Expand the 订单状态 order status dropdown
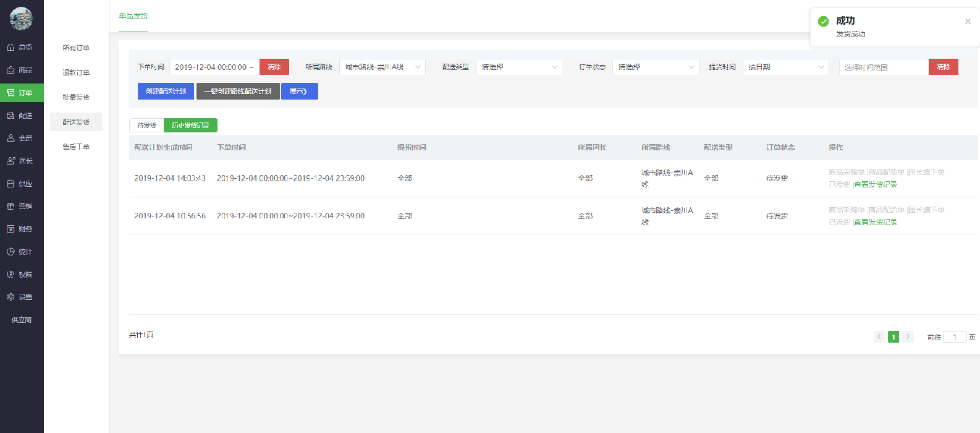980x433 pixels. (x=655, y=67)
